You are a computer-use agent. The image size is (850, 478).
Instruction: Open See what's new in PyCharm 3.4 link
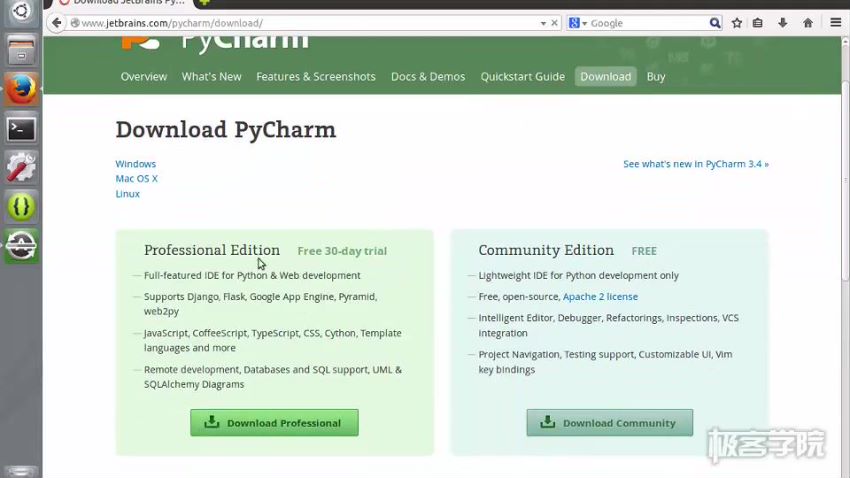tap(696, 164)
